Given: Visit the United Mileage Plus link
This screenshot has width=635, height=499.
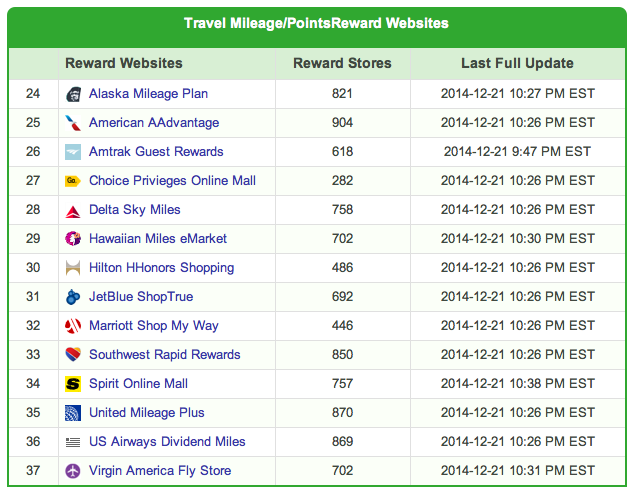Looking at the screenshot, I should coord(147,413).
